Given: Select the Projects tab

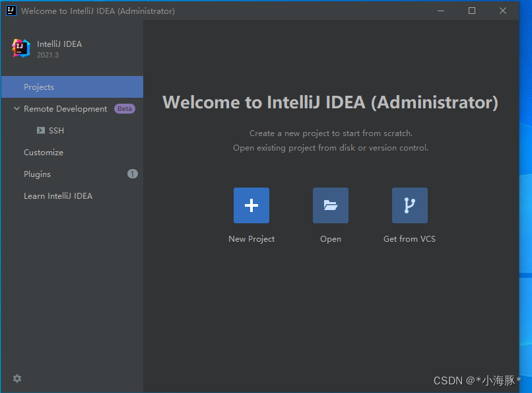Looking at the screenshot, I should click(72, 87).
